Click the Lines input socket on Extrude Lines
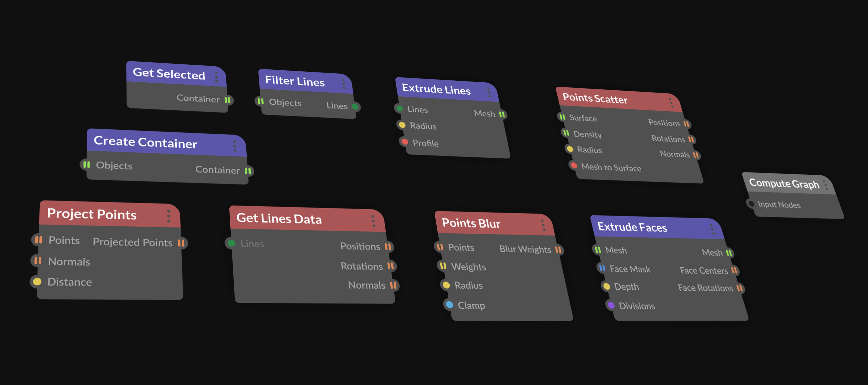The image size is (868, 385). (x=400, y=108)
